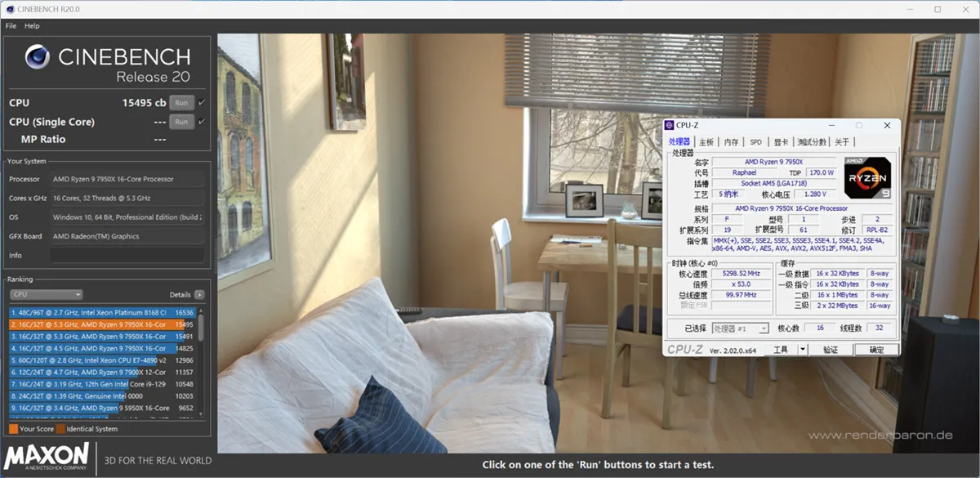Click the Ryzen 9 logo in CPU-Z

(x=867, y=176)
